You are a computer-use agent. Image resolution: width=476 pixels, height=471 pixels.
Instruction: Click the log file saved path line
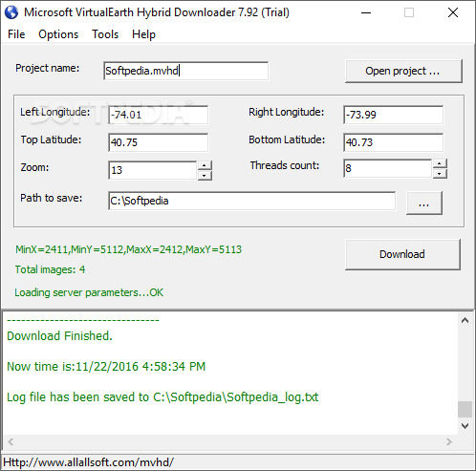(x=162, y=397)
